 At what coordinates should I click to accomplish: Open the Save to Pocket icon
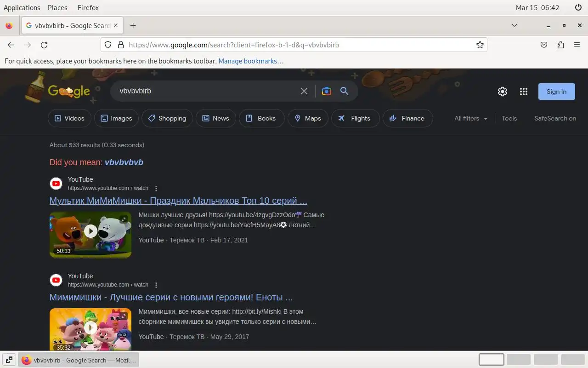tap(544, 45)
